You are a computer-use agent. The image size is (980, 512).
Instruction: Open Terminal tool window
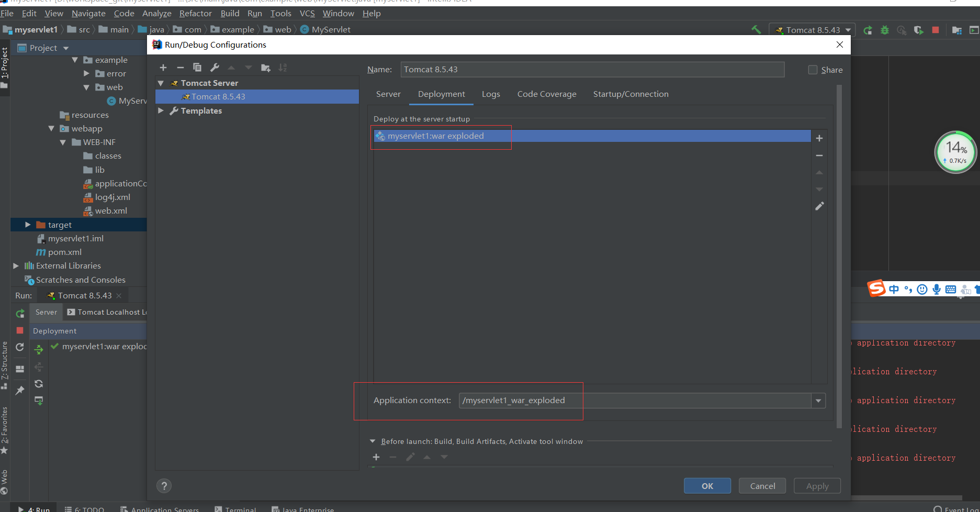235,509
